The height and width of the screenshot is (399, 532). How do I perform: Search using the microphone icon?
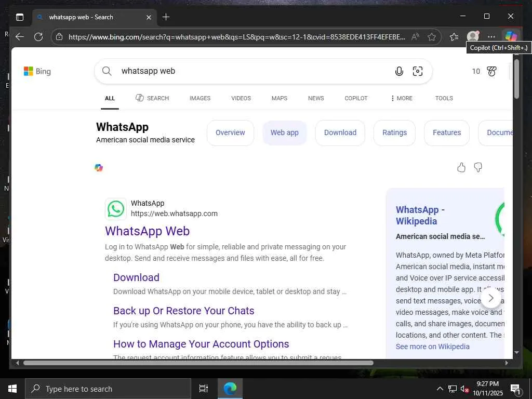click(x=400, y=71)
